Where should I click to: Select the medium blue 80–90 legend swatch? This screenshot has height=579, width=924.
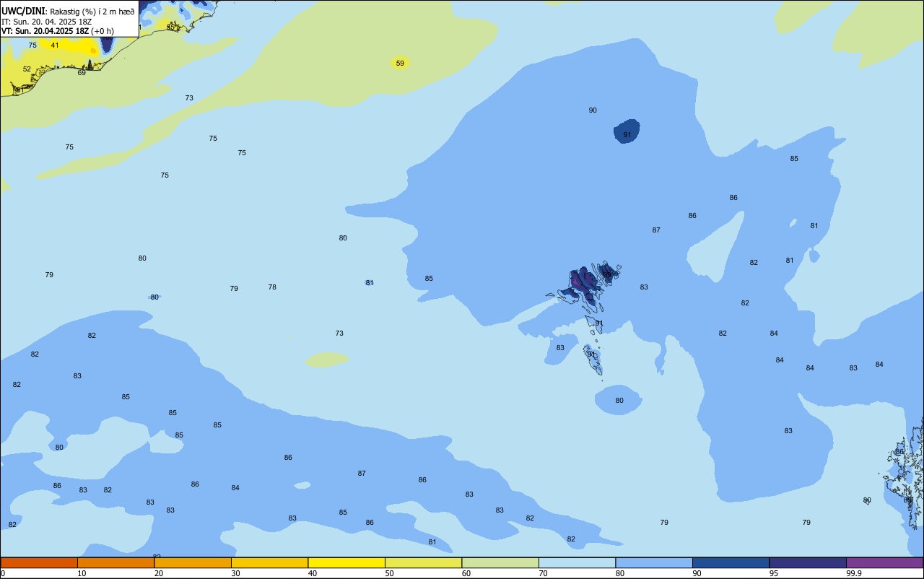654,562
